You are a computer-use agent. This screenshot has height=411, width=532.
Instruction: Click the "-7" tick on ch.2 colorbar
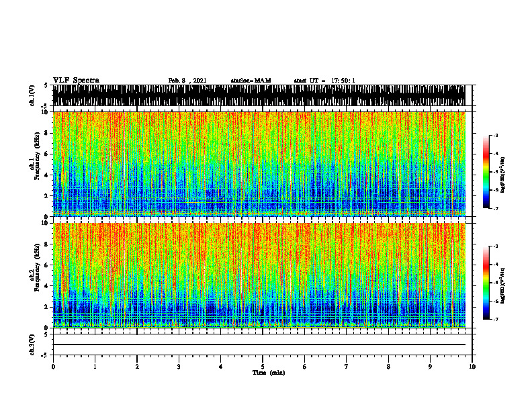point(496,320)
